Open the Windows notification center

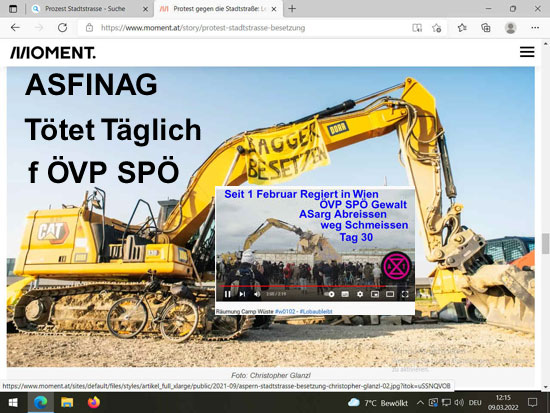pos(532,402)
